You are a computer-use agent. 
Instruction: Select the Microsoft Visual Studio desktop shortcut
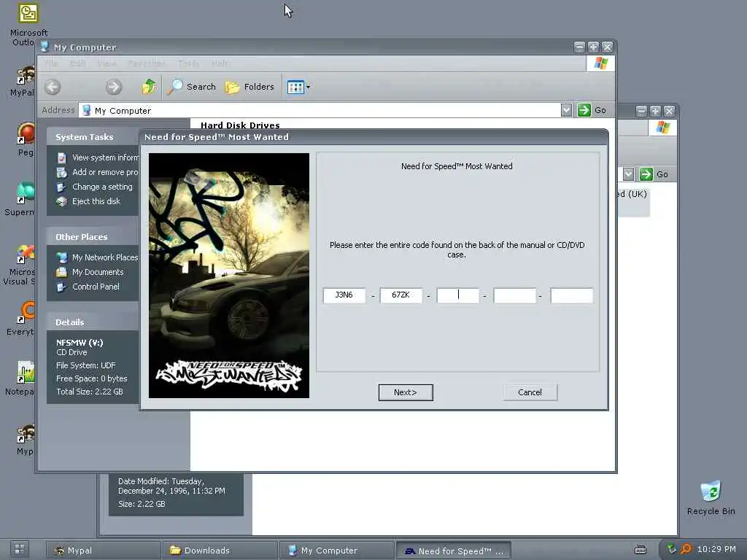pyautogui.click(x=20, y=265)
